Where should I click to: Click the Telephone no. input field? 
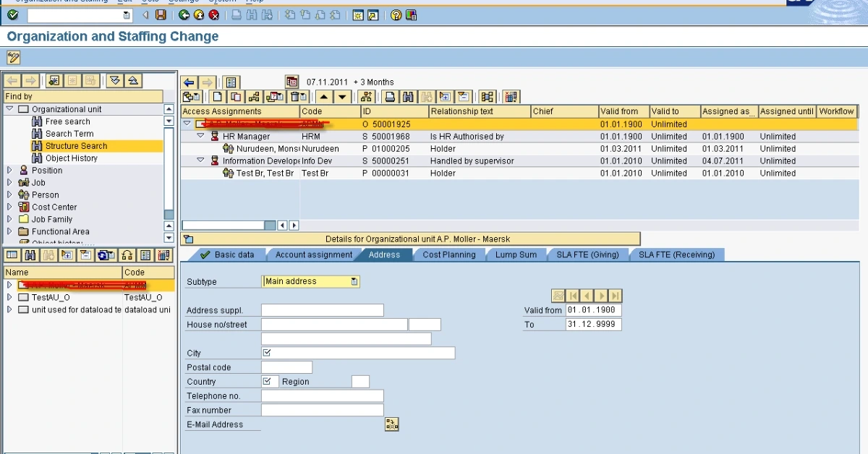[x=323, y=396]
